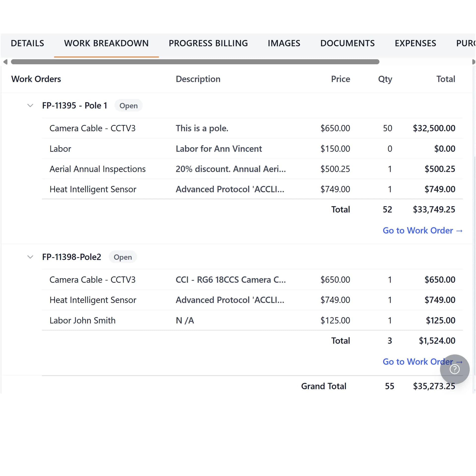Click the Price column header
The height and width of the screenshot is (476, 476).
click(x=341, y=79)
